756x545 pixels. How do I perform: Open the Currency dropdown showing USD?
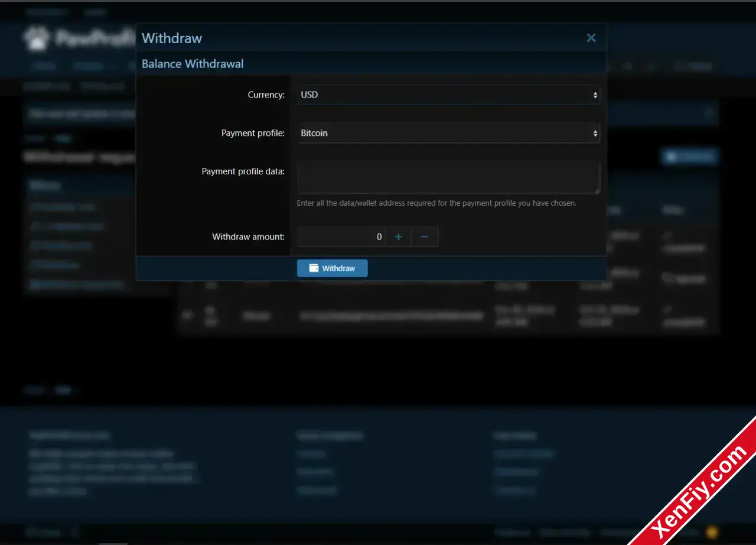pos(448,95)
